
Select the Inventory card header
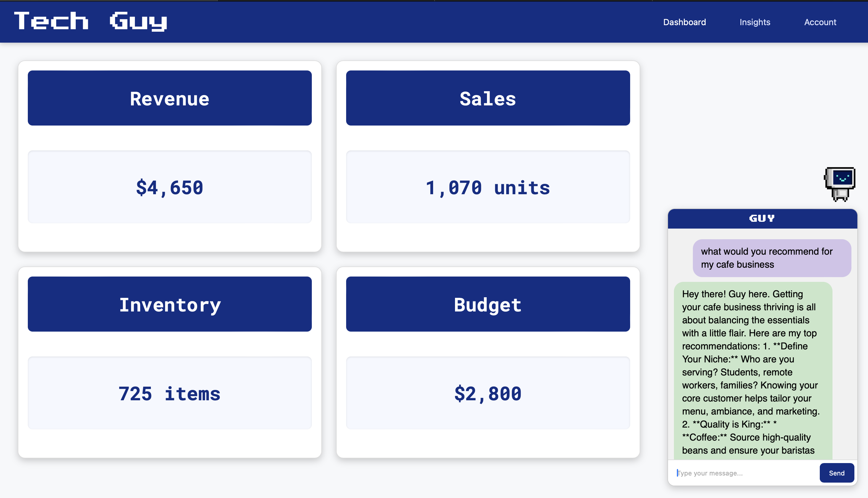[170, 304]
